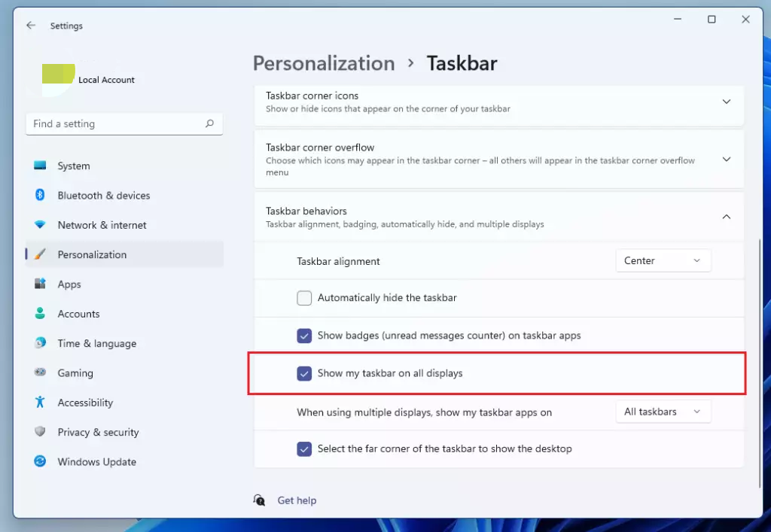Image resolution: width=771 pixels, height=532 pixels.
Task: Click the back arrow in Settings
Action: [x=30, y=25]
